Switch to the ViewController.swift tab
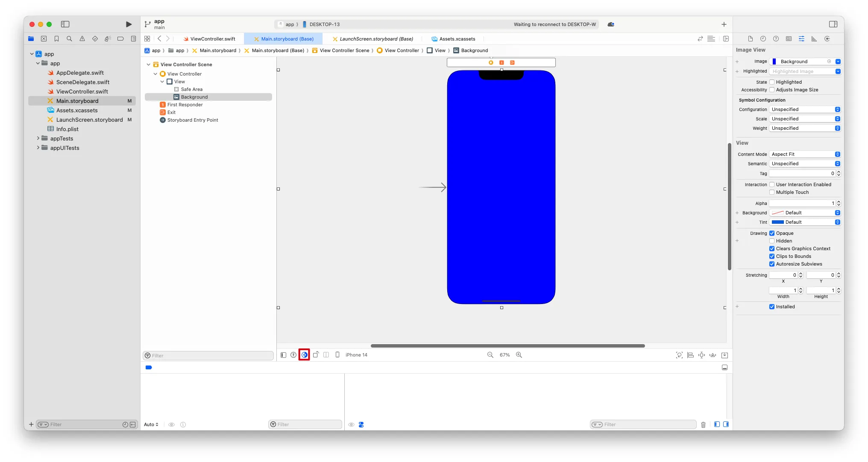This screenshot has height=462, width=868. pyautogui.click(x=209, y=39)
